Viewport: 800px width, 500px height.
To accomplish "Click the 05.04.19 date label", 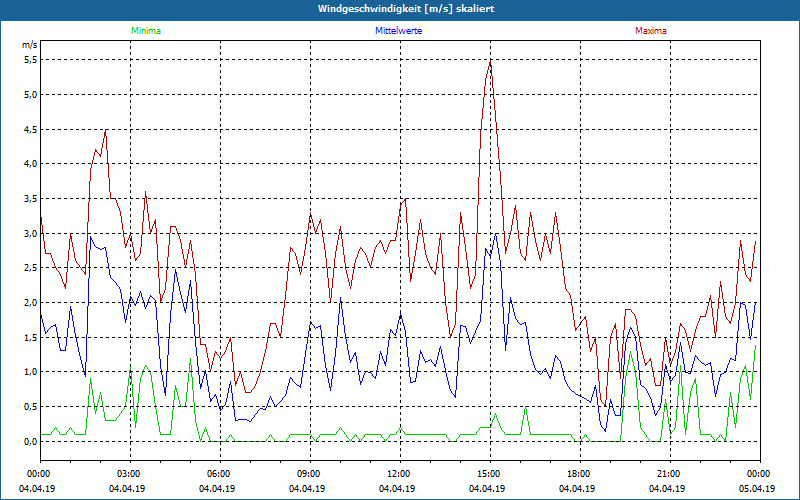I will pyautogui.click(x=757, y=488).
